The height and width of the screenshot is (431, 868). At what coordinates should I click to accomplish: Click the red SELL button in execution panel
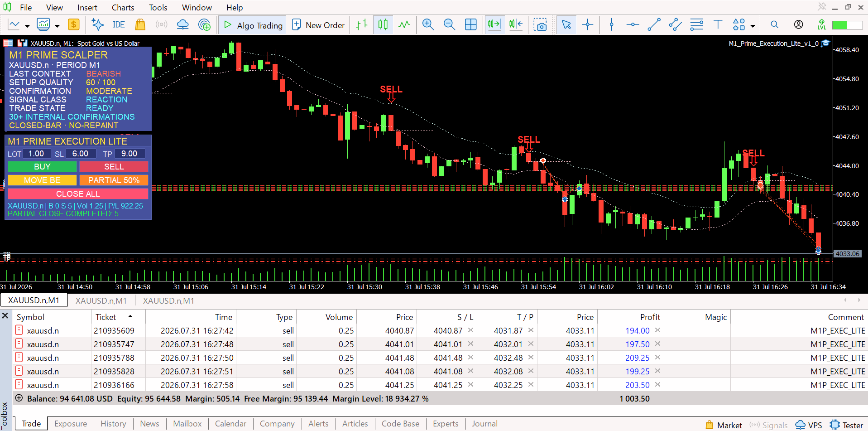pos(114,167)
